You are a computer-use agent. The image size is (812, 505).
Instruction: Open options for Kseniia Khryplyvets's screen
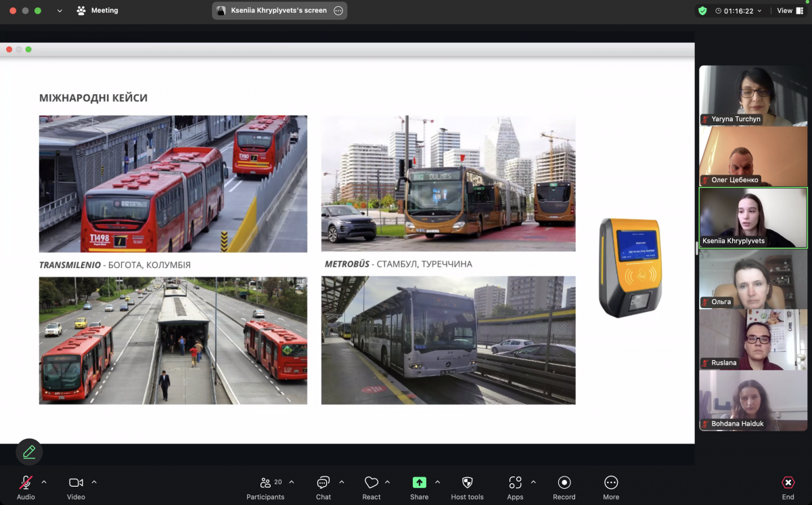(x=338, y=11)
